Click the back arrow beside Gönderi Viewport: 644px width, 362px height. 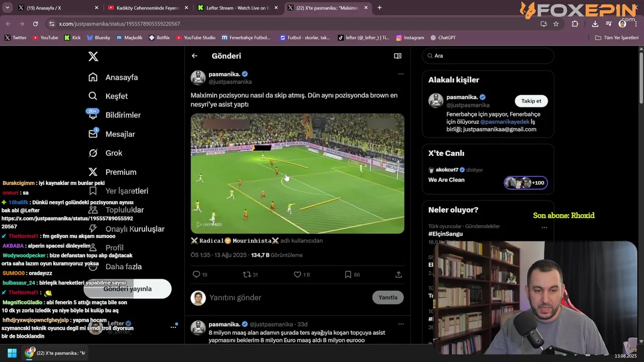(x=195, y=56)
